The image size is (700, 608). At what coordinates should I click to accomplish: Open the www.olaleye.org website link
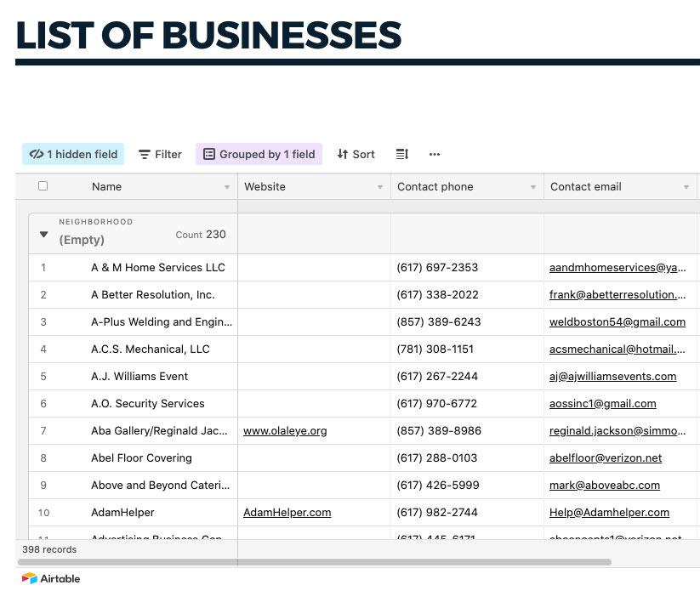(x=285, y=431)
